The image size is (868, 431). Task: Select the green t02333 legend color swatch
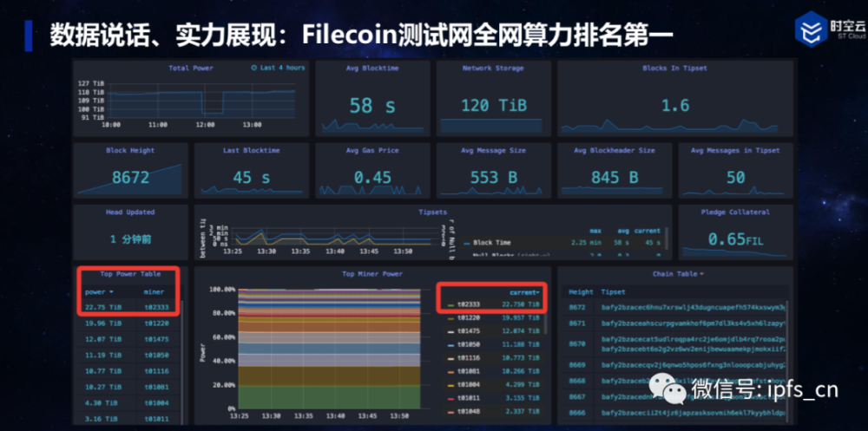pos(451,304)
